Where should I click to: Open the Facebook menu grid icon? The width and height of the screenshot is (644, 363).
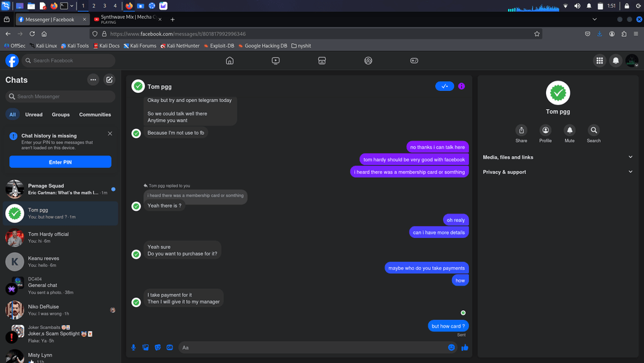point(600,61)
